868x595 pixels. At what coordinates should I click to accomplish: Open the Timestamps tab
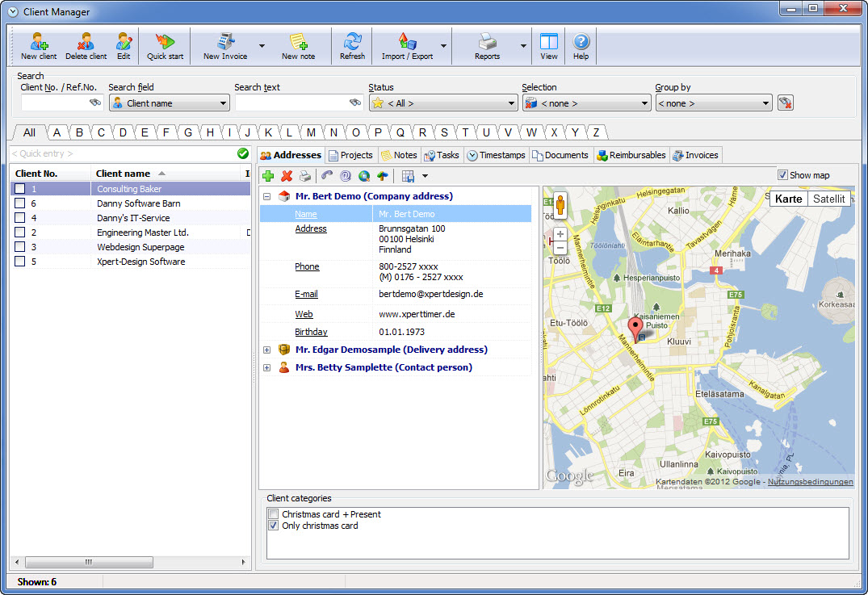497,155
